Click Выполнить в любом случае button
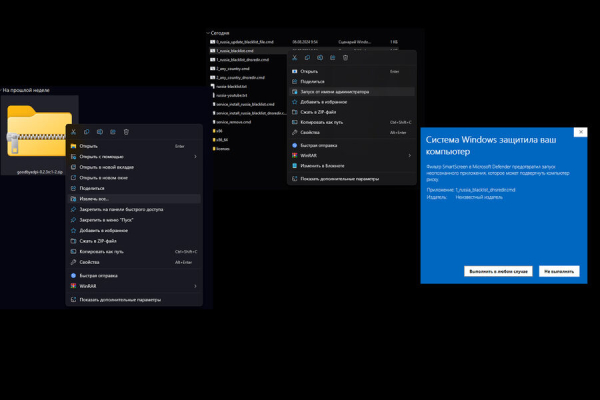 [x=498, y=271]
